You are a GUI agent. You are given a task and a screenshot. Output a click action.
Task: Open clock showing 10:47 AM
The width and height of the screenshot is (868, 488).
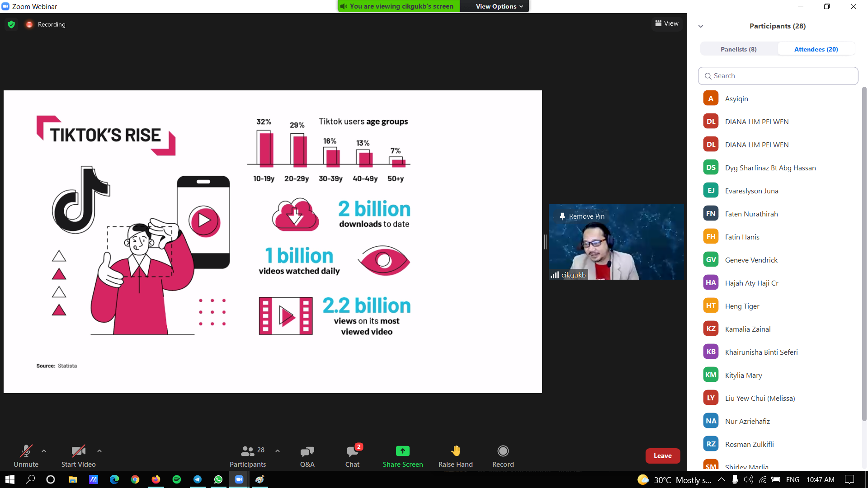click(x=821, y=479)
